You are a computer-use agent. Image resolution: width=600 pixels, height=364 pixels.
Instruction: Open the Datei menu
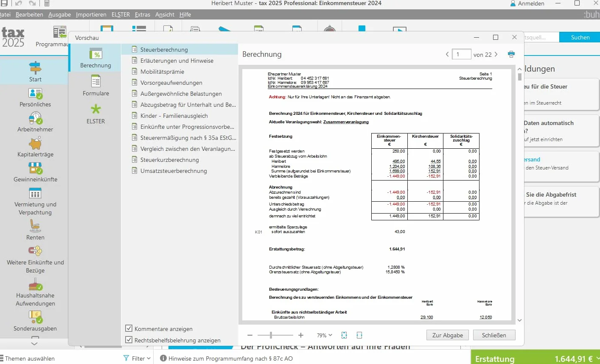click(5, 14)
